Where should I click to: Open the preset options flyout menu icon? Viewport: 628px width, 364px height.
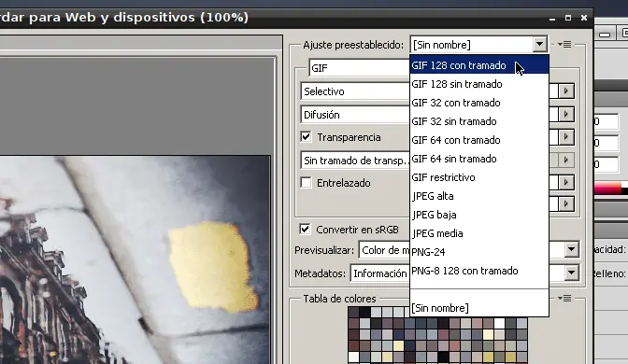point(564,45)
